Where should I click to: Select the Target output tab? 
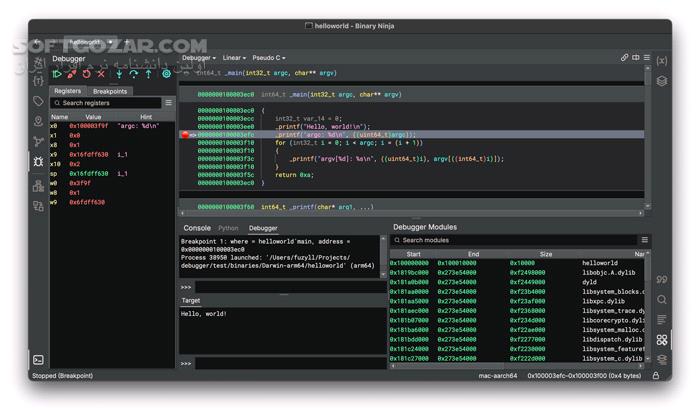click(191, 301)
